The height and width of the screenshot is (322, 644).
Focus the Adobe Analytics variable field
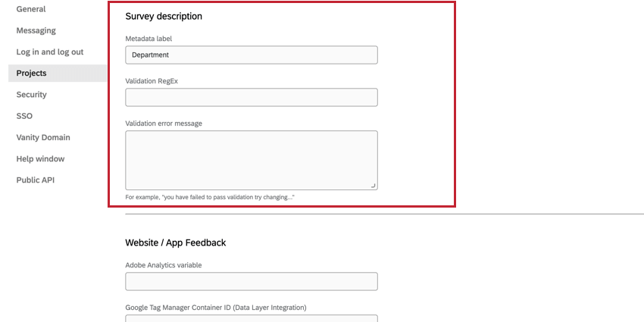[251, 281]
